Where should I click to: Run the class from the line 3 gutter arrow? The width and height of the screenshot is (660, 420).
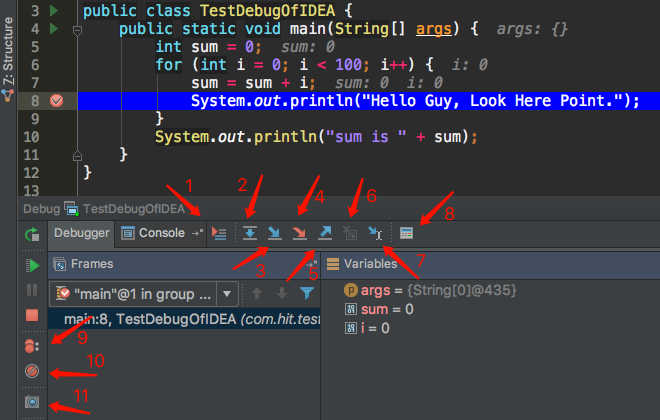[x=54, y=10]
